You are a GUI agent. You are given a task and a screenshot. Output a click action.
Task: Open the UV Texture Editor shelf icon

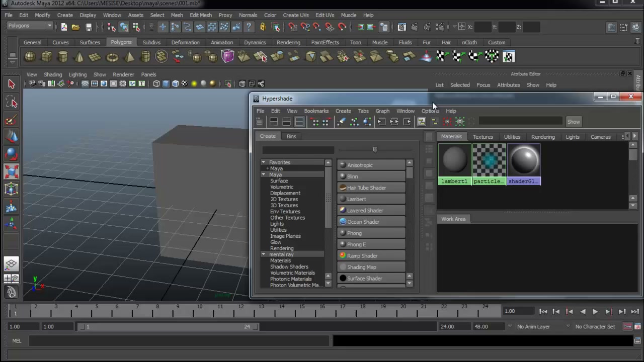(x=508, y=57)
